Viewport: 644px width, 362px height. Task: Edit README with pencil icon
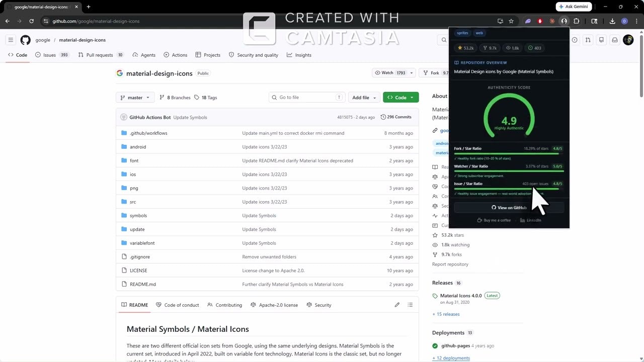click(x=397, y=305)
